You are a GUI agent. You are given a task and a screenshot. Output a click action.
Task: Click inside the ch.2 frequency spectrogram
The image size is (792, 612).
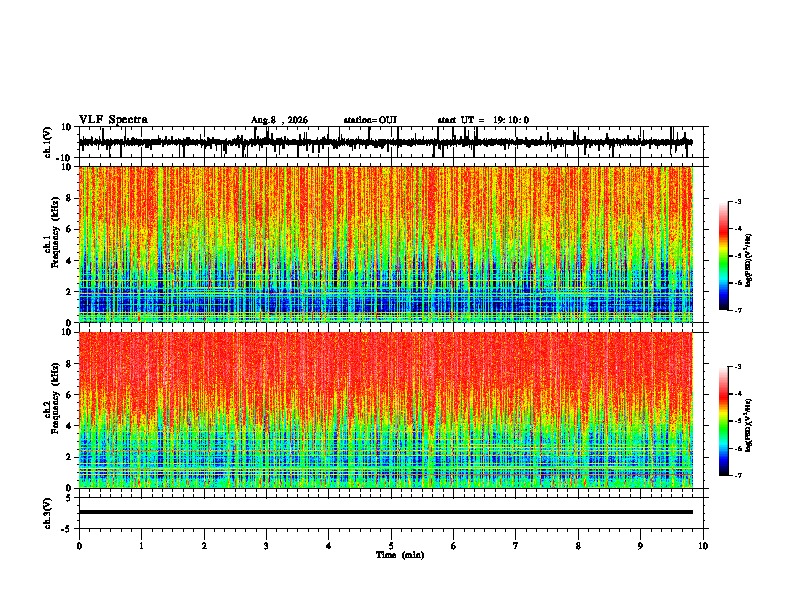[x=386, y=410]
